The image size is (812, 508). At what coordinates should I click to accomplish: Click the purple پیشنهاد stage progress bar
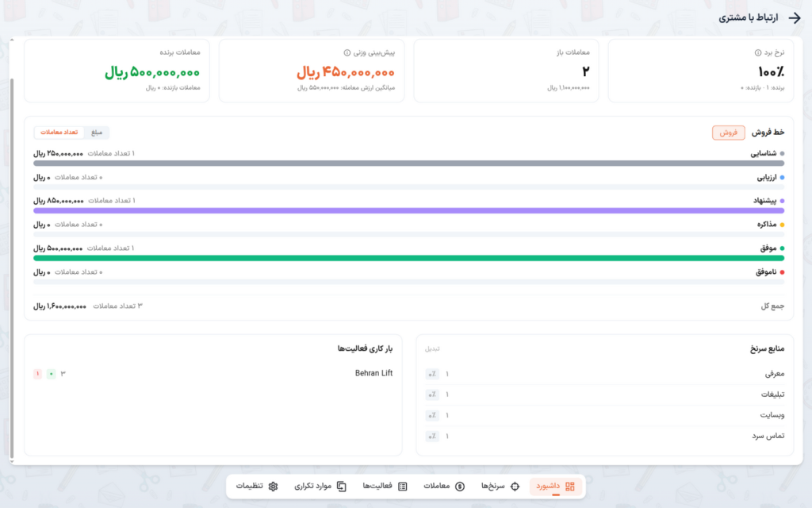click(x=408, y=211)
